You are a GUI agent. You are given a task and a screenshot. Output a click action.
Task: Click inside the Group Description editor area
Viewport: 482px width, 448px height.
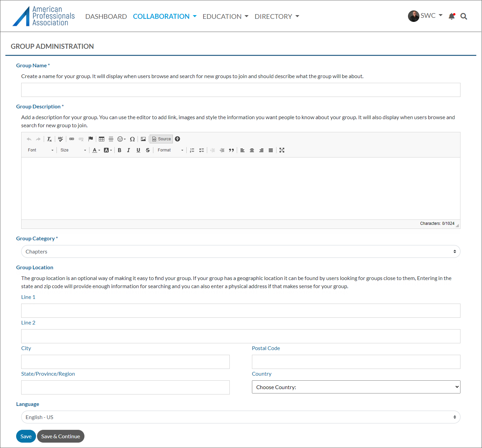(x=241, y=188)
